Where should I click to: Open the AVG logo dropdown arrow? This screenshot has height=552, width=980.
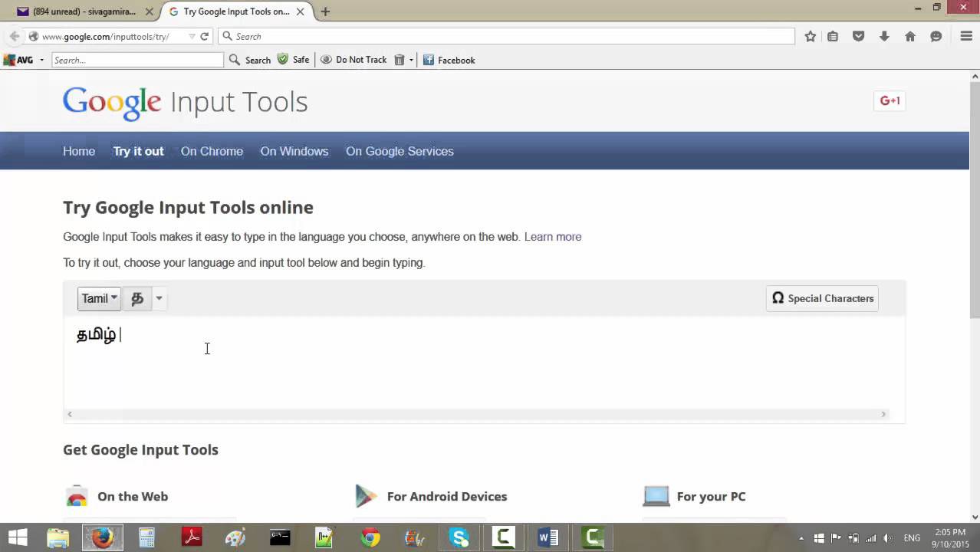click(x=41, y=60)
